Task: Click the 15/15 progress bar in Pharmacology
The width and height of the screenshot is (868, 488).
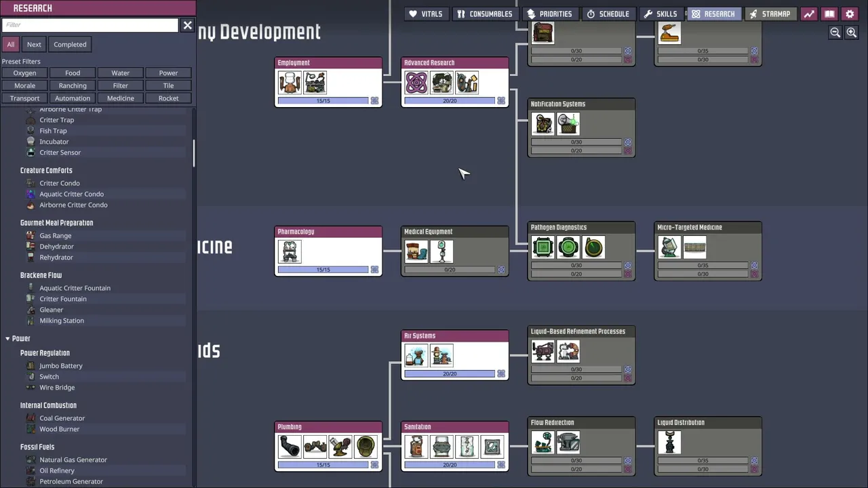Action: [323, 270]
